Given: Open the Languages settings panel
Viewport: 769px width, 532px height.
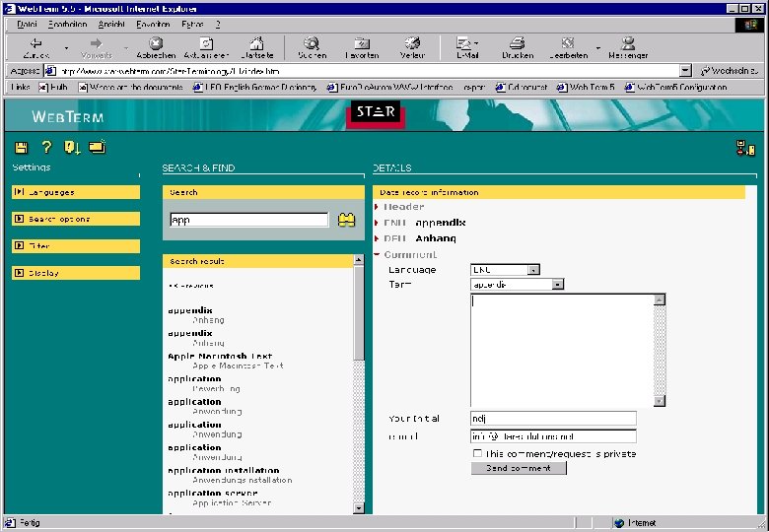Looking at the screenshot, I should tap(76, 192).
